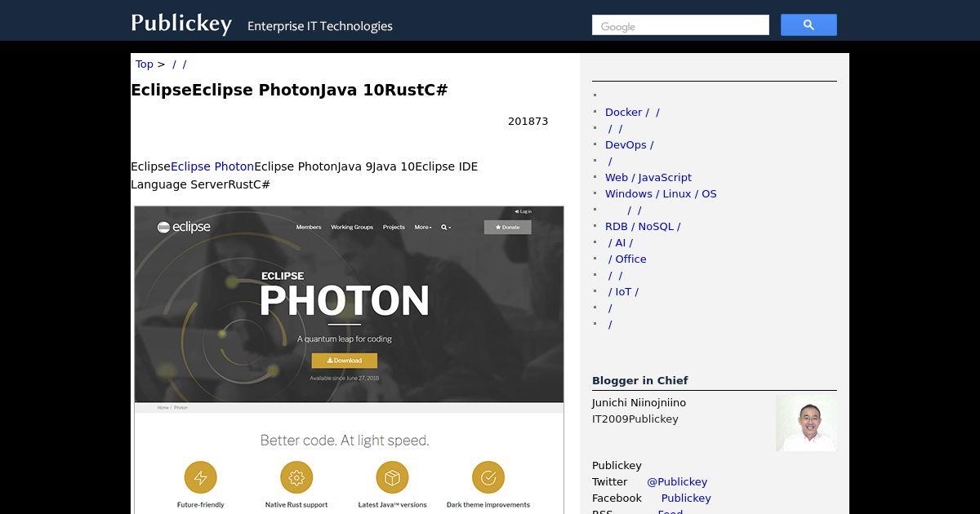This screenshot has height=514, width=980.
Task: Click Members in Eclipse nav
Action: 309,228
